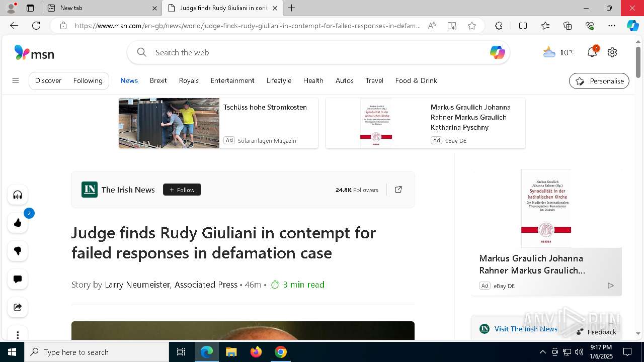The image size is (644, 362).
Task: Open notifications bell with 4 badge
Action: point(592,52)
